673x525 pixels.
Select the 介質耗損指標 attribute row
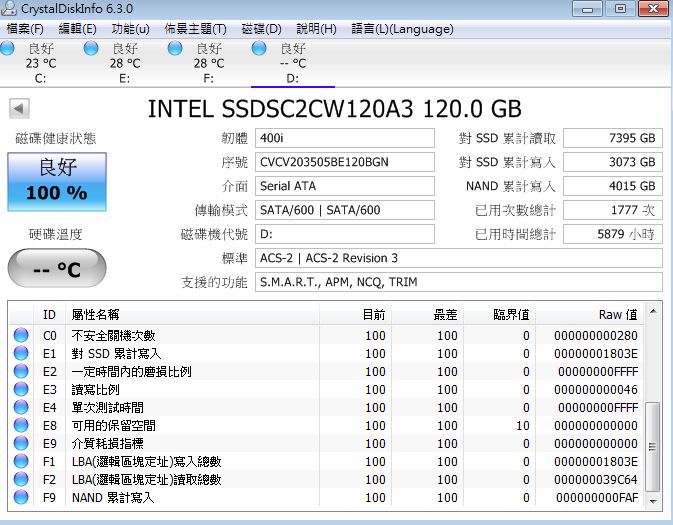[x=326, y=443]
